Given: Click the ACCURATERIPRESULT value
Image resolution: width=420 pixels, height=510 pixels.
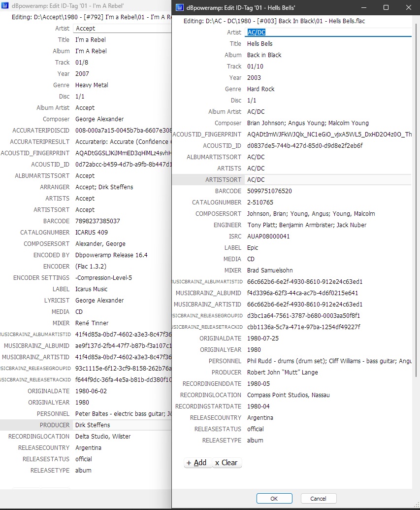Looking at the screenshot, I should click(x=123, y=142).
